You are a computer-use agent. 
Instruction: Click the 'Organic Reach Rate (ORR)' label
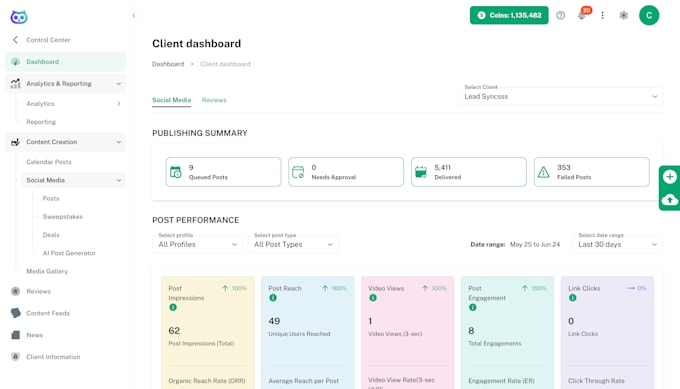pos(207,381)
